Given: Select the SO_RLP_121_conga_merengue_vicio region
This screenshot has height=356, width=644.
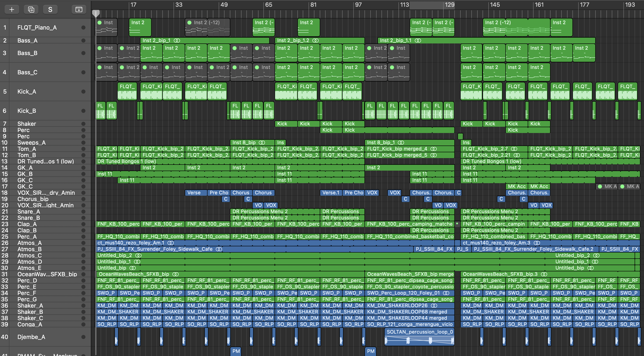Looking at the screenshot, I should coord(409,324).
